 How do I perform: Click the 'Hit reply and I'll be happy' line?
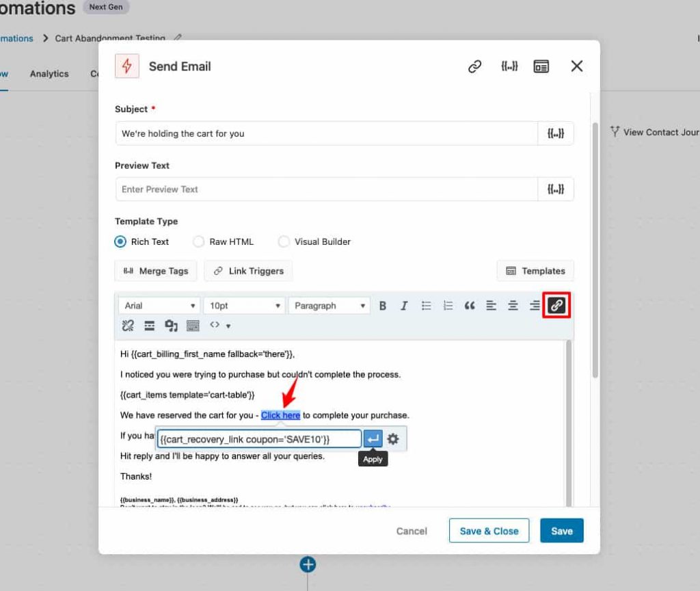pos(222,456)
